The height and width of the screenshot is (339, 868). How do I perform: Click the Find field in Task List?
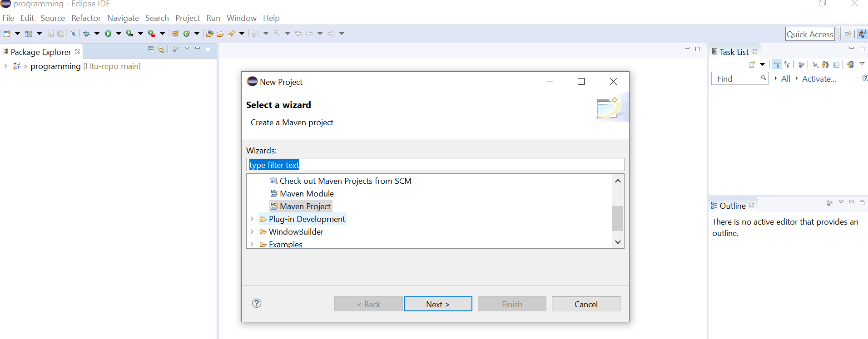(739, 79)
